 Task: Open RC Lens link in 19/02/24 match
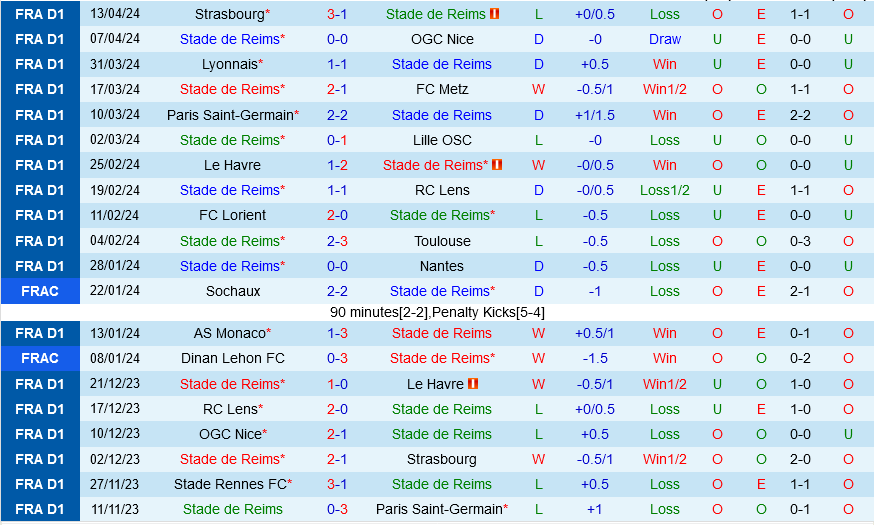click(x=442, y=190)
